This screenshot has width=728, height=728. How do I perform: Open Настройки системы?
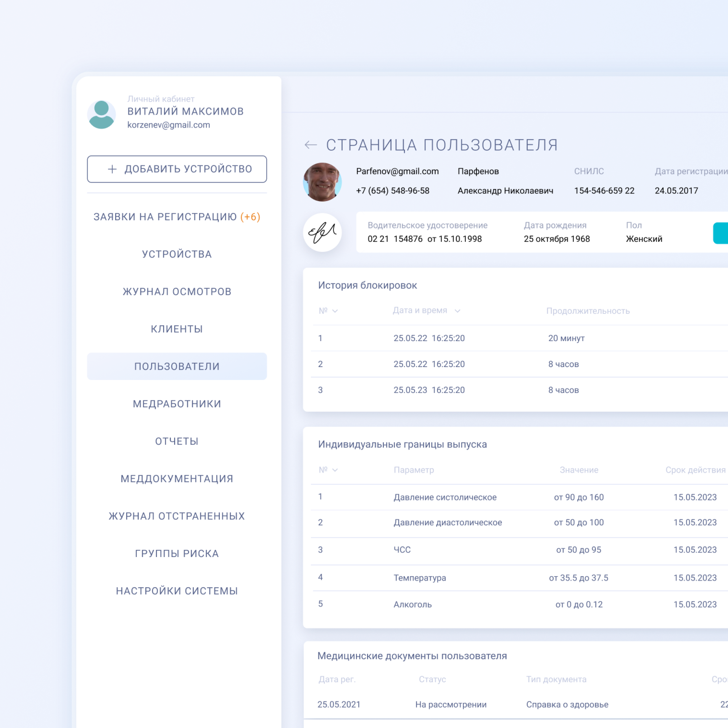pos(177,591)
